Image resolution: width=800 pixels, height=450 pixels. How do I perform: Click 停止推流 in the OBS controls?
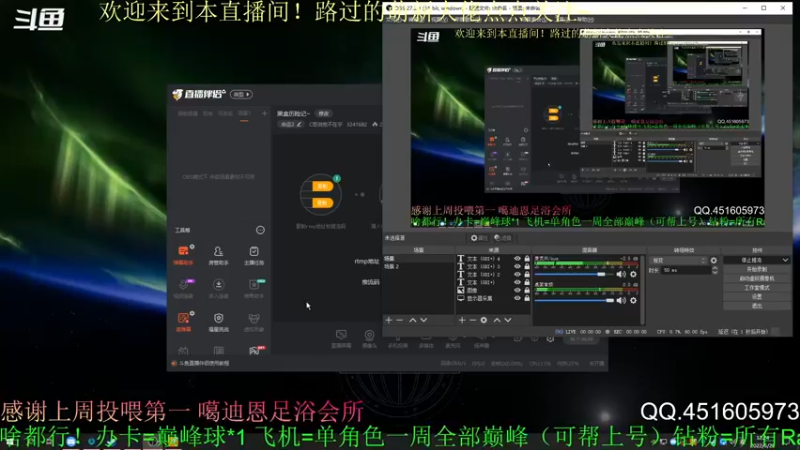pyautogui.click(x=752, y=260)
